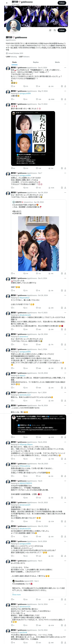Screen dimensions: 72x644
Task: Toggle Follow in the top header bar
Action: [x=62, y=3]
